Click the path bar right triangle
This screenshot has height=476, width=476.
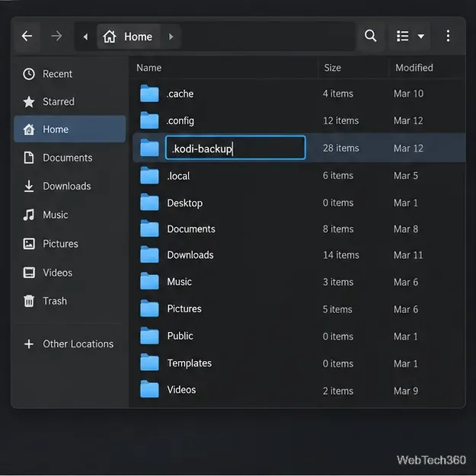[171, 37]
